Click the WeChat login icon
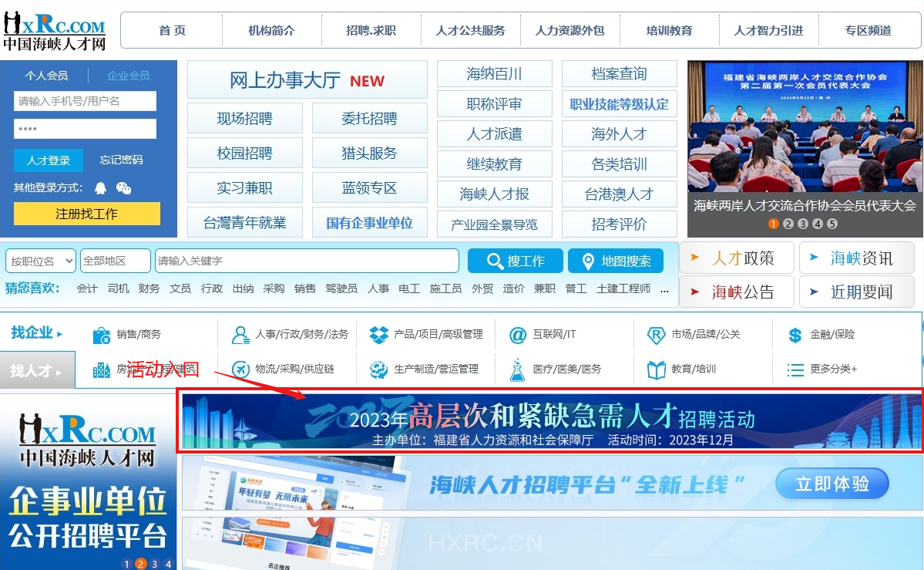924x570 pixels. (x=124, y=188)
